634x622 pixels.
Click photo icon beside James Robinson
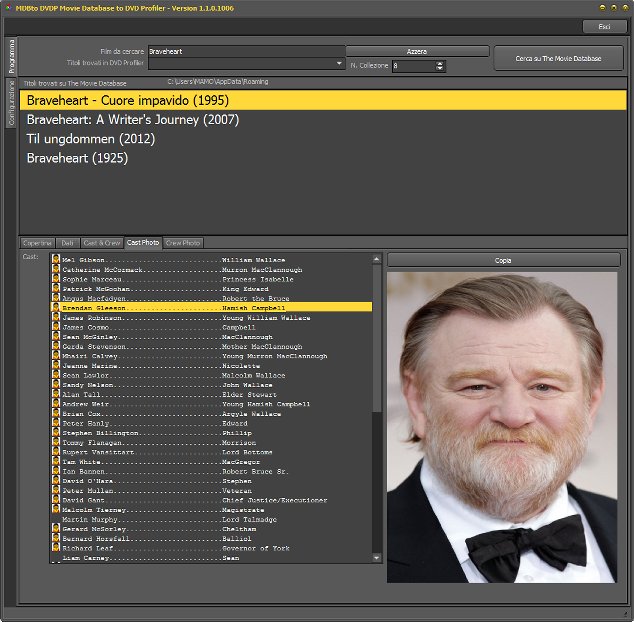(x=56, y=317)
